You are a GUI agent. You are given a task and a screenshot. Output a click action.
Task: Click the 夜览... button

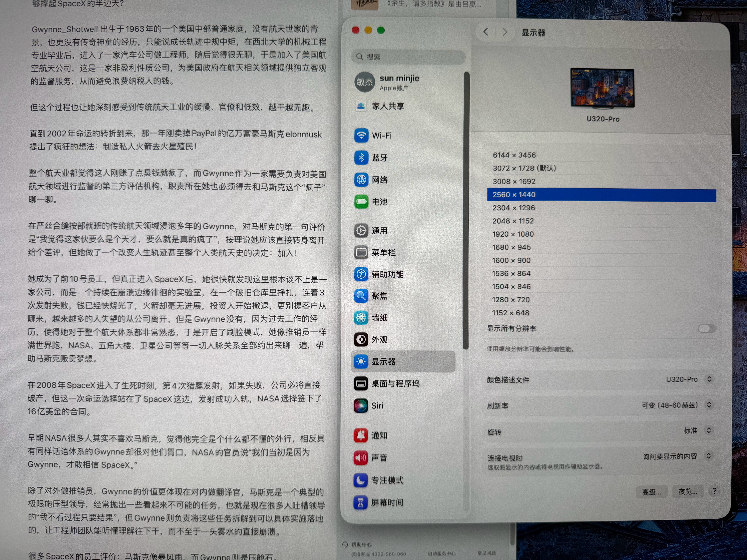tap(688, 492)
